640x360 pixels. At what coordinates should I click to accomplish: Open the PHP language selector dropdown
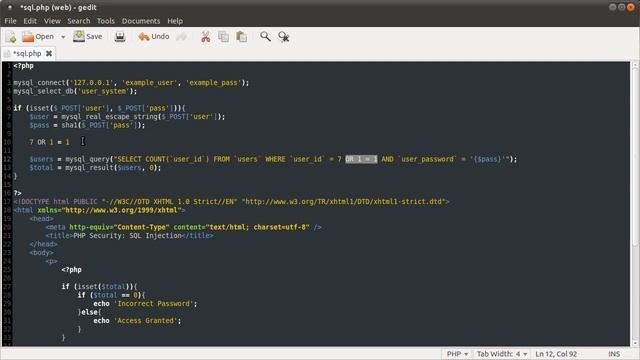(457, 354)
